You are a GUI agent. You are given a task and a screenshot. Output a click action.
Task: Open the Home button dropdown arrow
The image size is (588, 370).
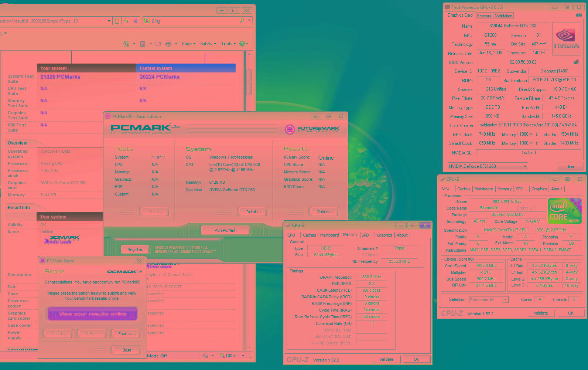coord(134,44)
